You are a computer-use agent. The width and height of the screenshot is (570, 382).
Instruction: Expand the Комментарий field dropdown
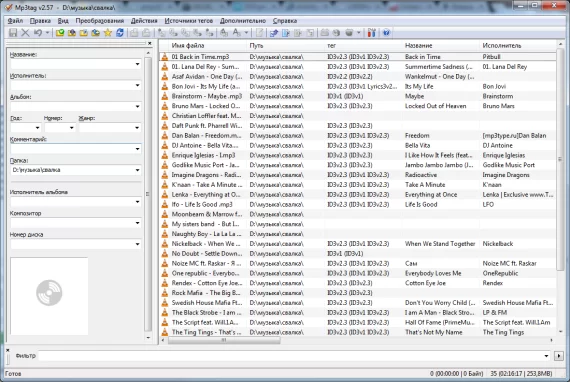(x=137, y=149)
